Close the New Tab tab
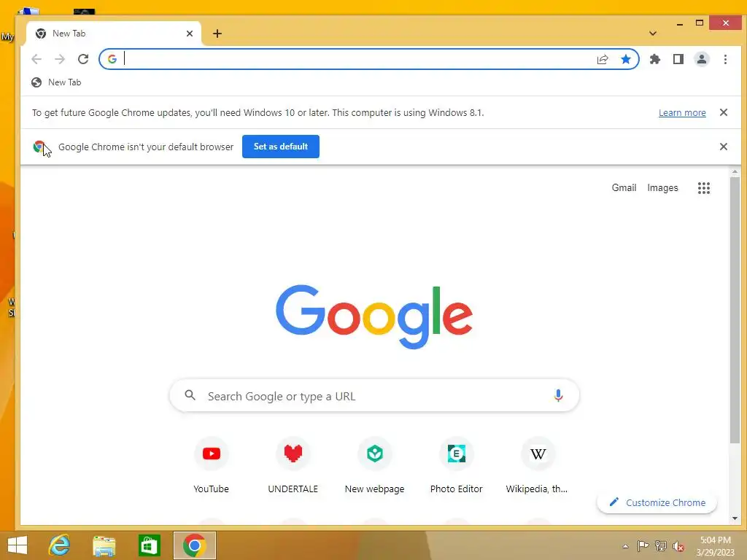This screenshot has height=560, width=747. 190,34
